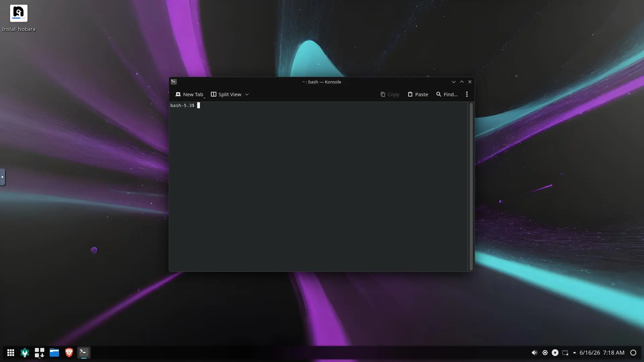The width and height of the screenshot is (644, 362).
Task: Expand the Split View dropdown chevron
Action: tap(247, 95)
